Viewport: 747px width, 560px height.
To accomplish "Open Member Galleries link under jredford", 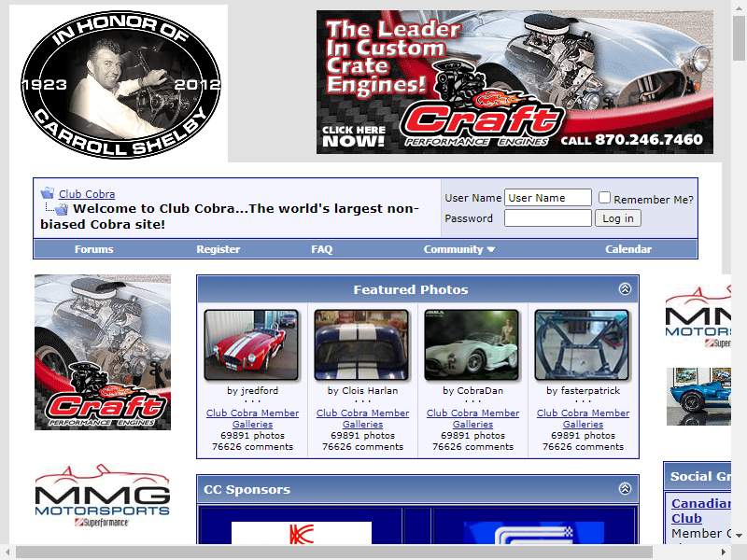I will [x=252, y=418].
